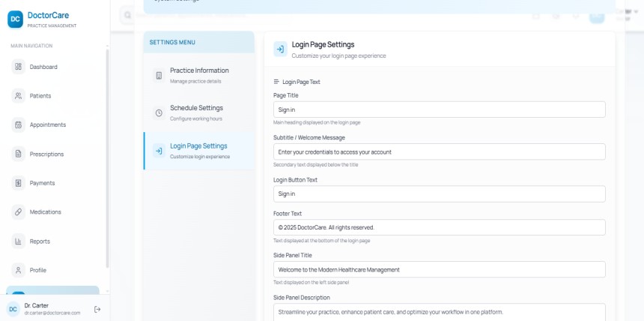Click the DoctorCare DC logo
The image size is (644, 321).
pos(15,19)
